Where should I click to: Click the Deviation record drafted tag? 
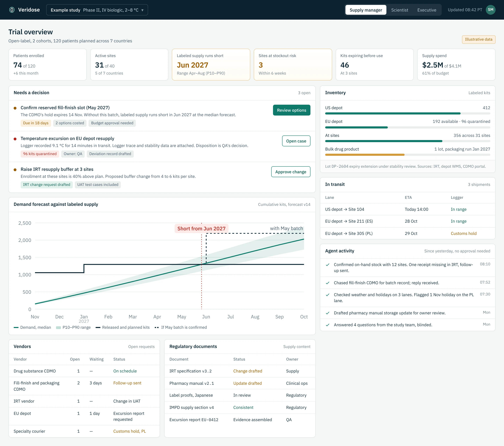click(x=110, y=154)
